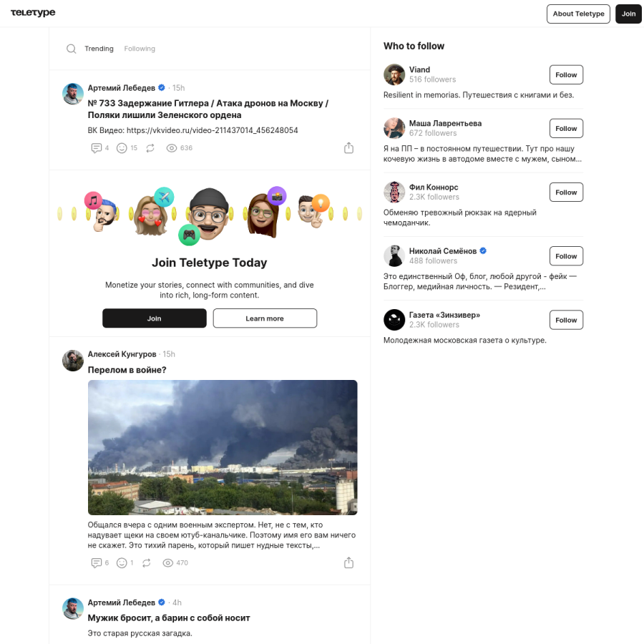644x644 pixels.
Task: Share the Перелом в войне post
Action: click(x=348, y=562)
